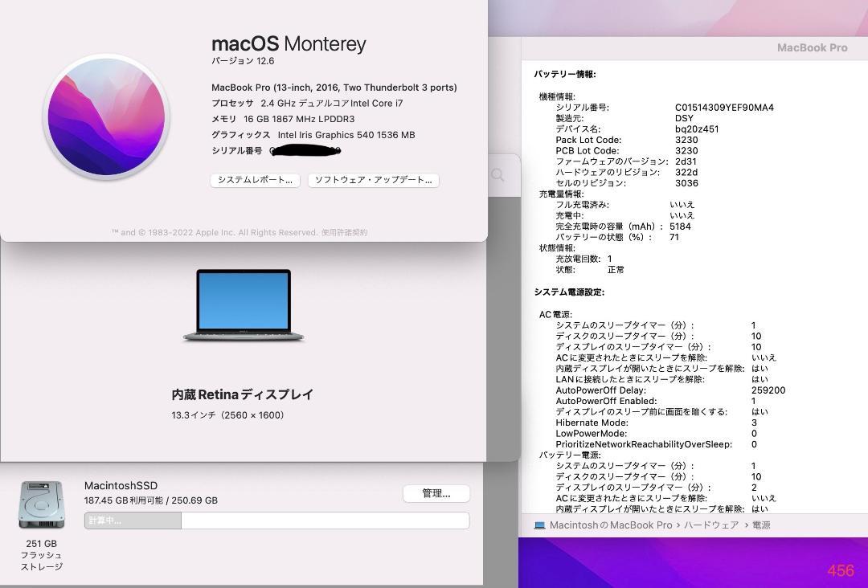868x588 pixels.
Task: Click the '充電量情報:' section label
Action: click(x=561, y=194)
